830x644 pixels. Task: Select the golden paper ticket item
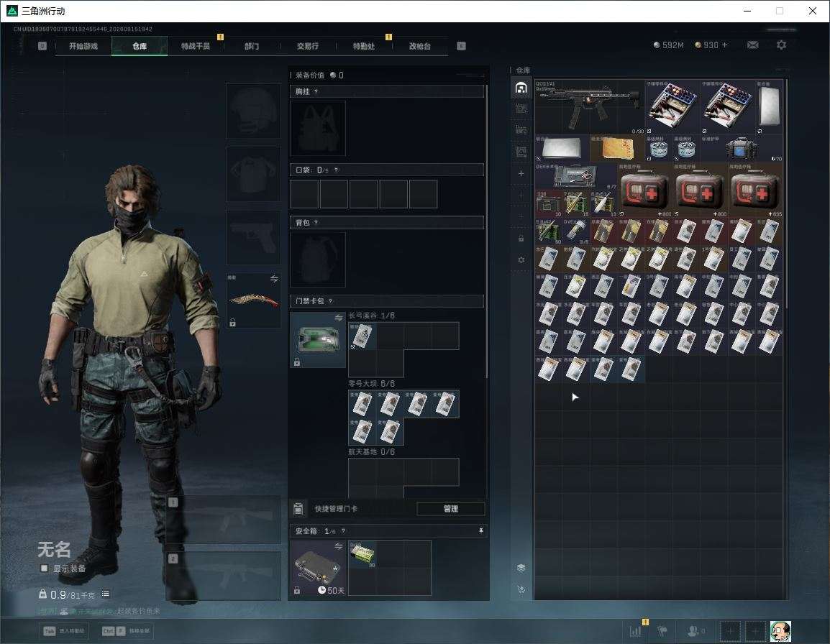click(617, 148)
